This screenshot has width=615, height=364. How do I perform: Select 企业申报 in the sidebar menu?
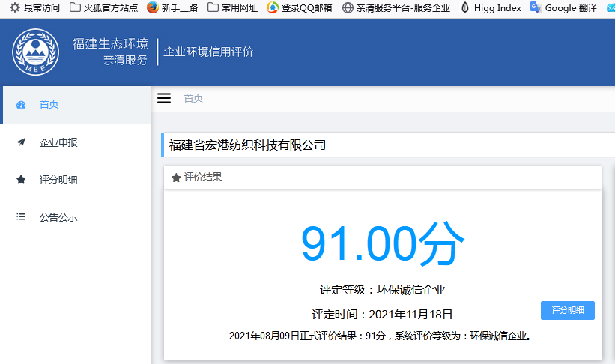[x=58, y=142]
